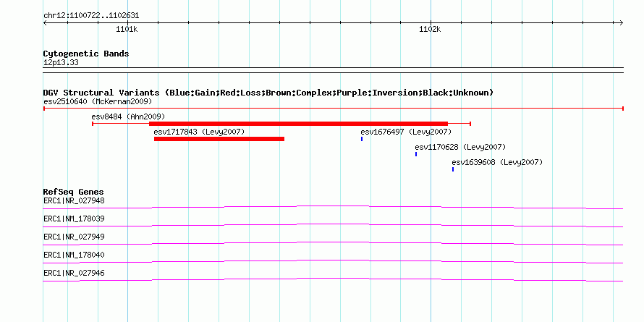Click the esv1717843 red loss bar

pyautogui.click(x=219, y=139)
